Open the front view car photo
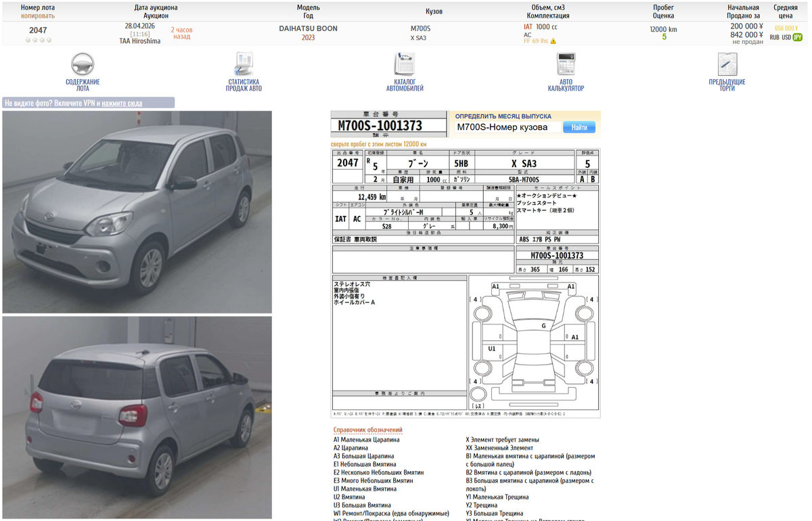The height and width of the screenshot is (521, 812). tap(137, 212)
